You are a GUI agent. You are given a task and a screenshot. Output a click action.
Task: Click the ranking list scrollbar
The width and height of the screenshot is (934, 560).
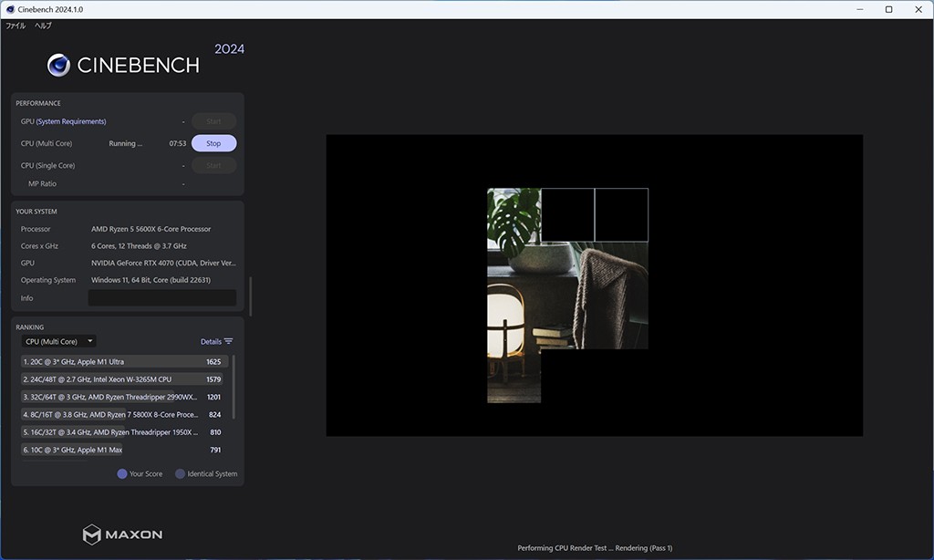coord(233,388)
